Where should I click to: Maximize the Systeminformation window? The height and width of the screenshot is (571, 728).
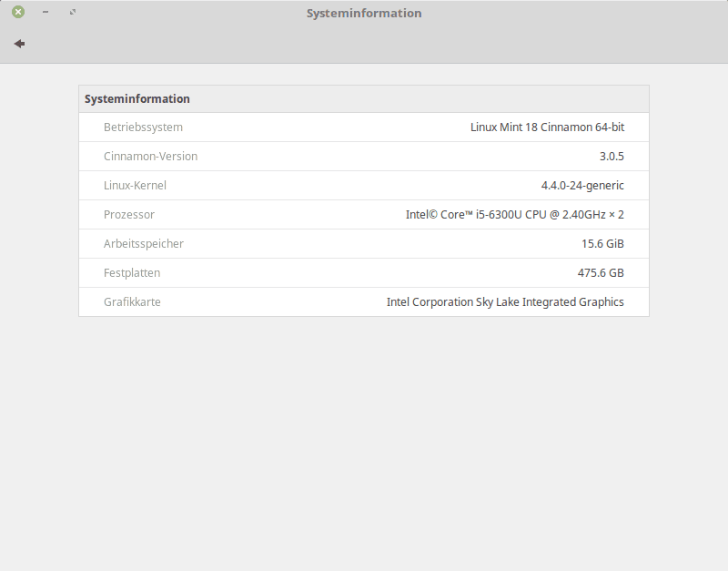pos(73,12)
